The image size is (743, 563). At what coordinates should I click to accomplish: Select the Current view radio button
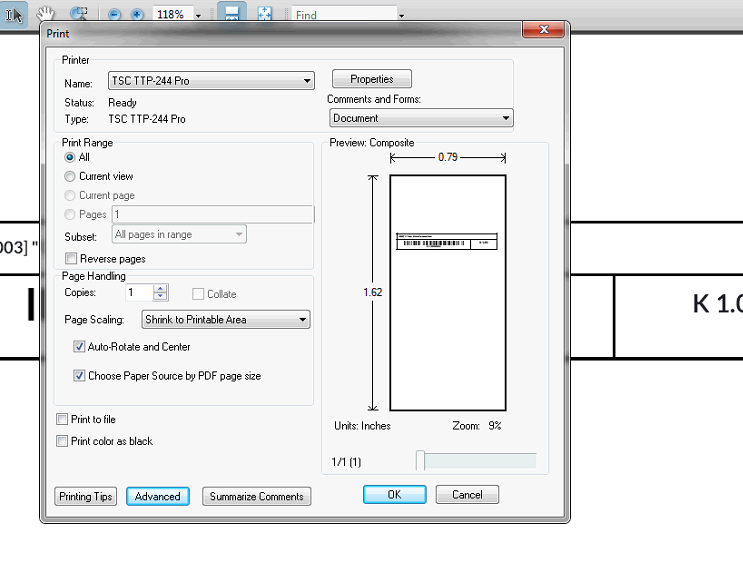(70, 176)
